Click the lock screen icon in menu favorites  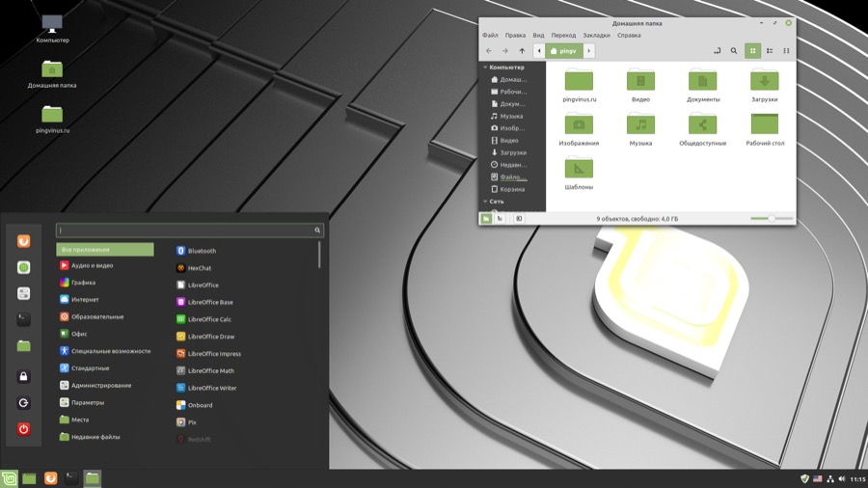coord(24,377)
